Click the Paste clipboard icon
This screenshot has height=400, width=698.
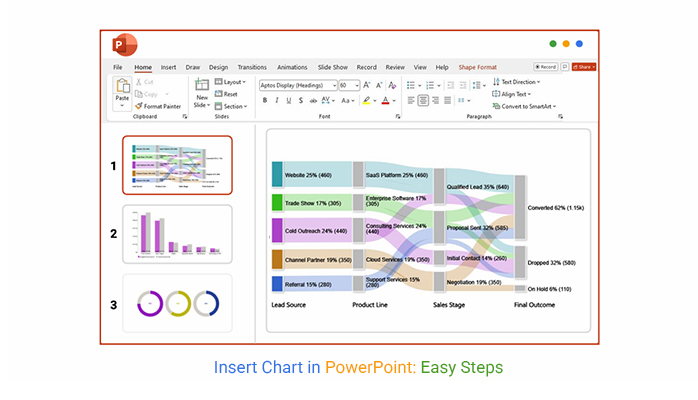point(122,85)
